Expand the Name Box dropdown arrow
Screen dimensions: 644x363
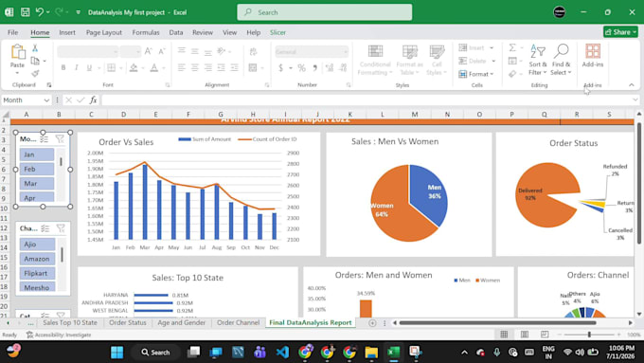tap(46, 100)
